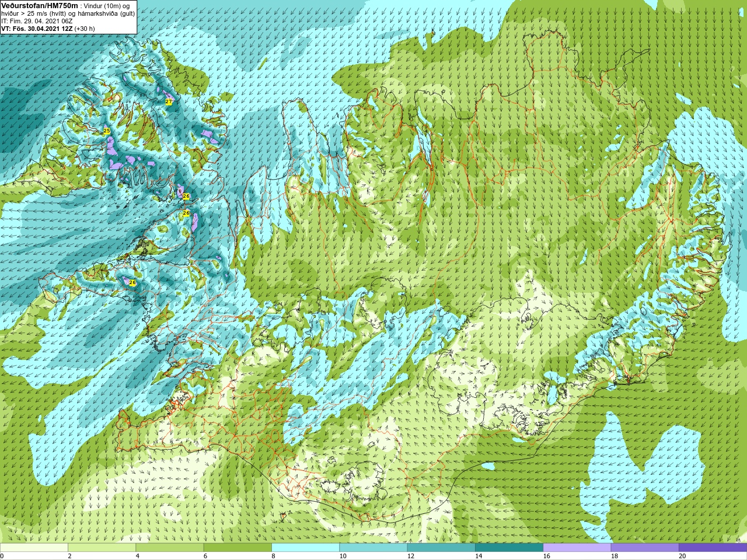This screenshot has width=747, height=560.
Task: Click the scale label 0
Action: click(x=2, y=556)
